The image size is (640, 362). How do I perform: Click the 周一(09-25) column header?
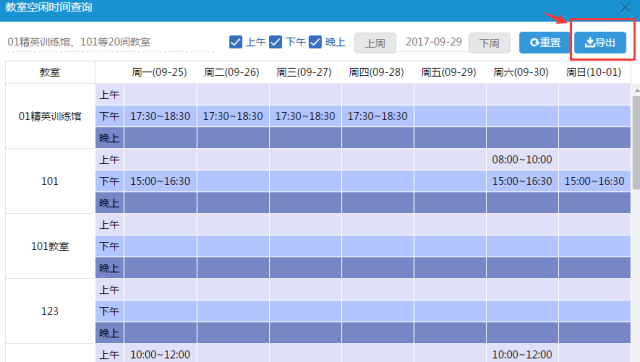tap(160, 73)
